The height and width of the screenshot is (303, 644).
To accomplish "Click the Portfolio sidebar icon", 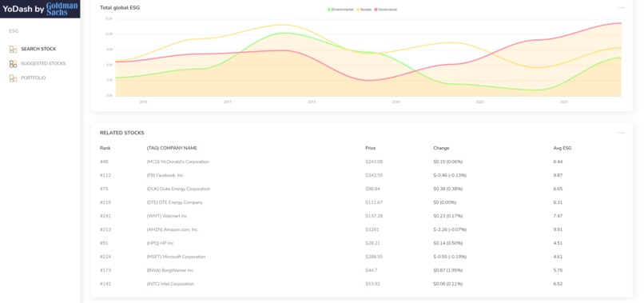I will pyautogui.click(x=13, y=78).
